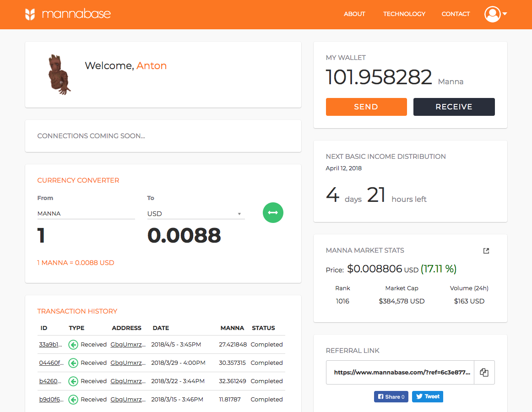Viewport: 532px width, 412px height.
Task: Click the Groot profile picture
Action: (59, 75)
